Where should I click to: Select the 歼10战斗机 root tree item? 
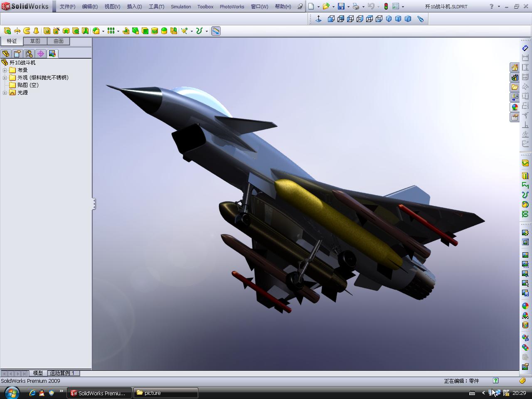(x=19, y=63)
